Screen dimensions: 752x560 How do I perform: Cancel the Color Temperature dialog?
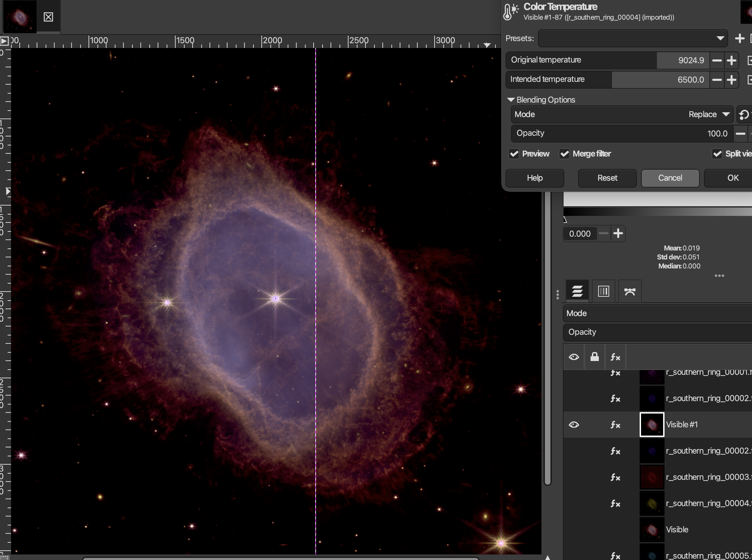(x=670, y=178)
